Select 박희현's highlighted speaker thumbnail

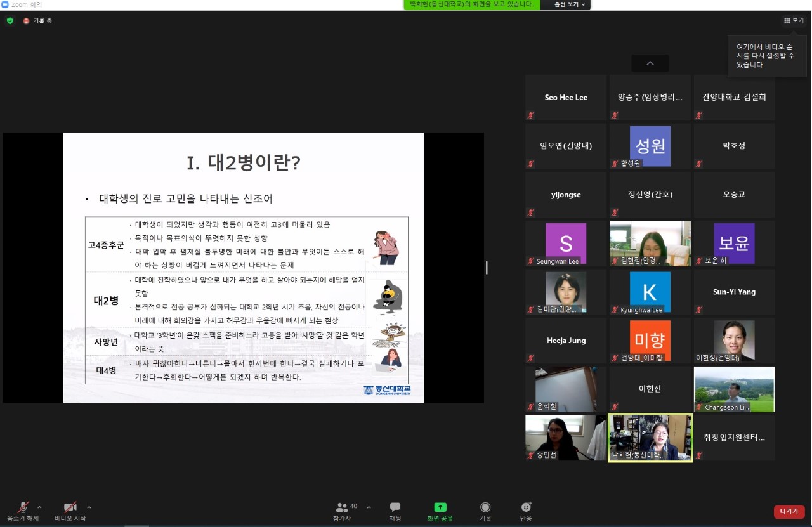click(650, 438)
